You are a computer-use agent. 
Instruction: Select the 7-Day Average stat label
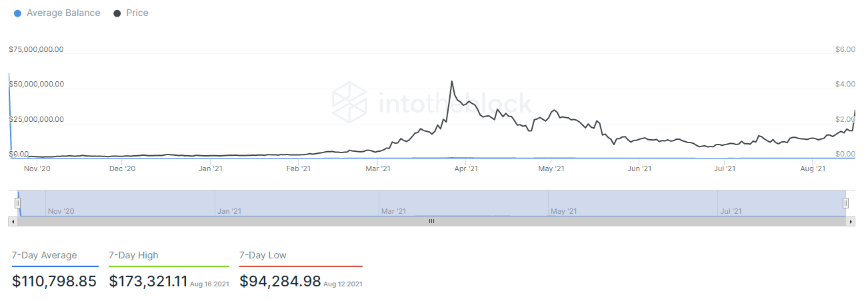[45, 255]
